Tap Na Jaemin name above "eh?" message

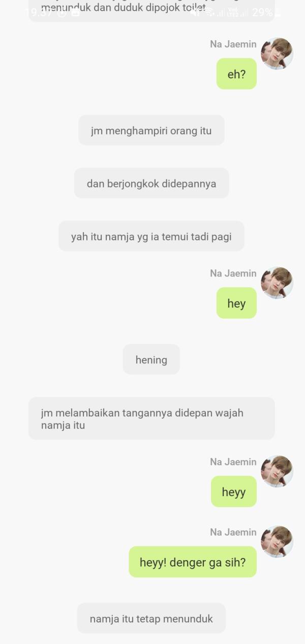coord(233,44)
